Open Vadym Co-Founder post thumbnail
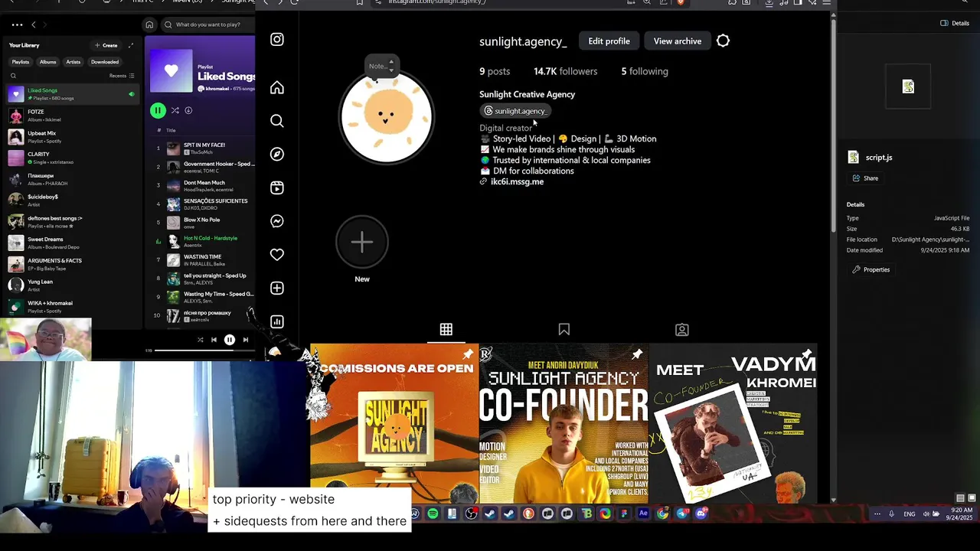 click(733, 423)
